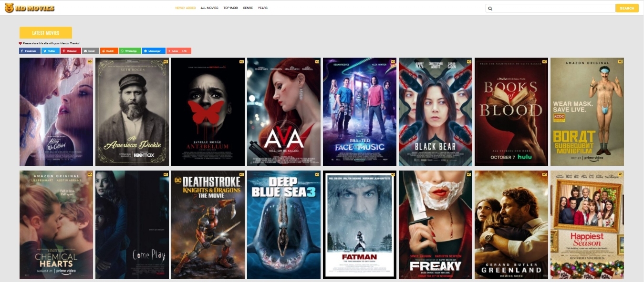This screenshot has height=282, width=644.
Task: Share the site through WhatsApp
Action: pyautogui.click(x=130, y=50)
